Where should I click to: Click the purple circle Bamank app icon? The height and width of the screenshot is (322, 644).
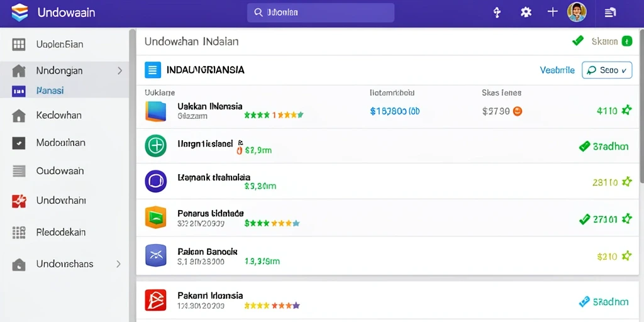(x=156, y=181)
